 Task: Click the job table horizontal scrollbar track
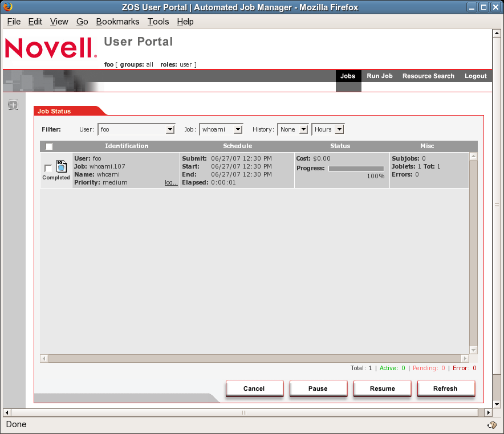(255, 358)
